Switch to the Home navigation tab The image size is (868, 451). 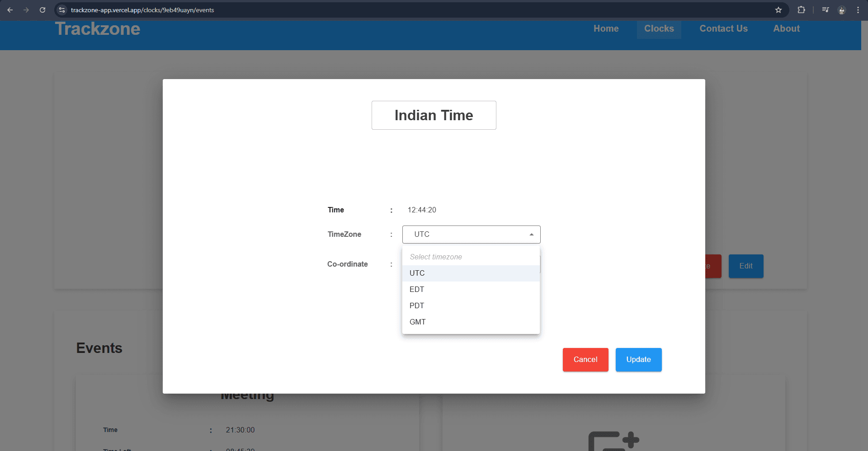tap(606, 28)
